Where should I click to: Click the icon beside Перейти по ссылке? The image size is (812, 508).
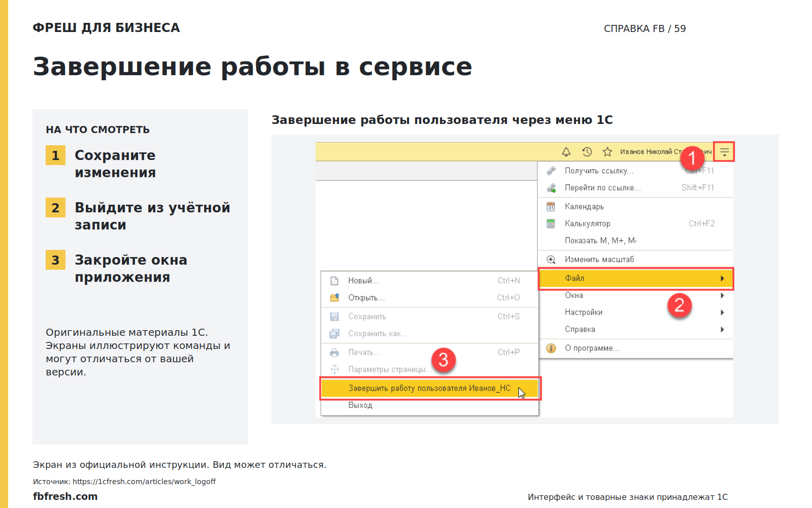551,188
